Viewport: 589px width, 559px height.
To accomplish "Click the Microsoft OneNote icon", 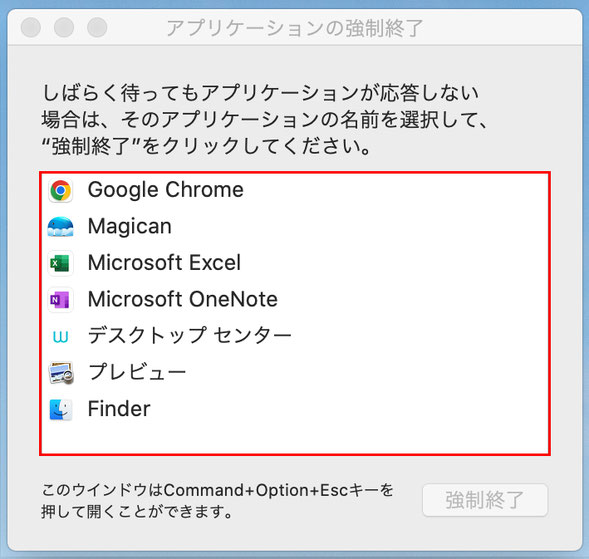I will (x=60, y=299).
